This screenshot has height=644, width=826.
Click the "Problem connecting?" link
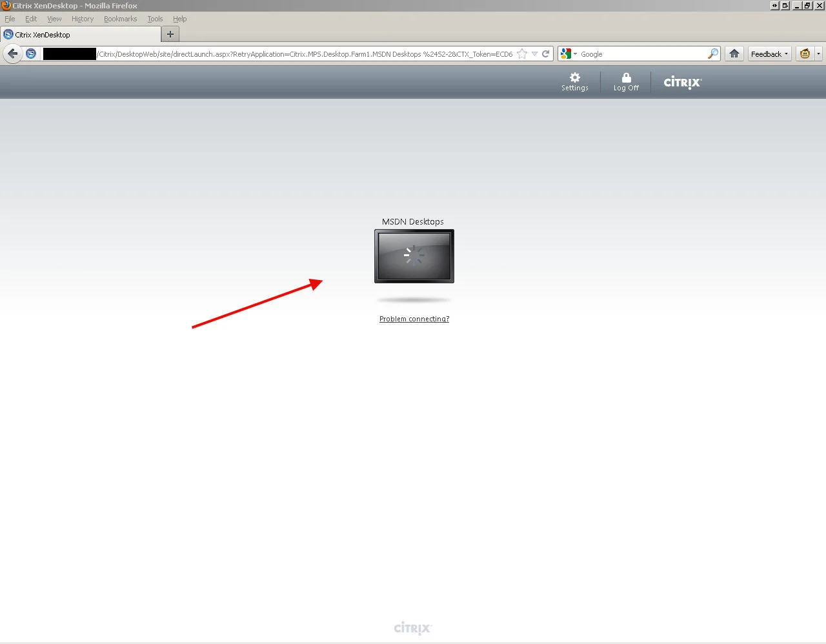click(414, 319)
